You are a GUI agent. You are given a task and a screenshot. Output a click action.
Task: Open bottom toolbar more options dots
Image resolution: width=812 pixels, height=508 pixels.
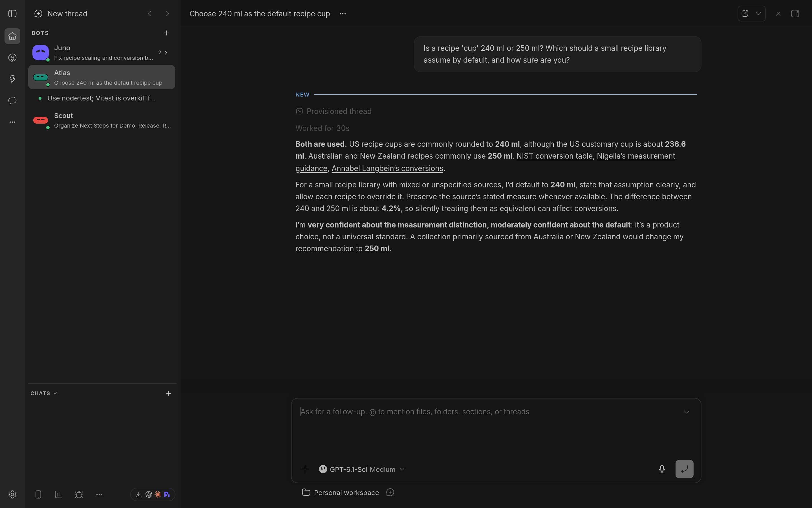(99, 494)
